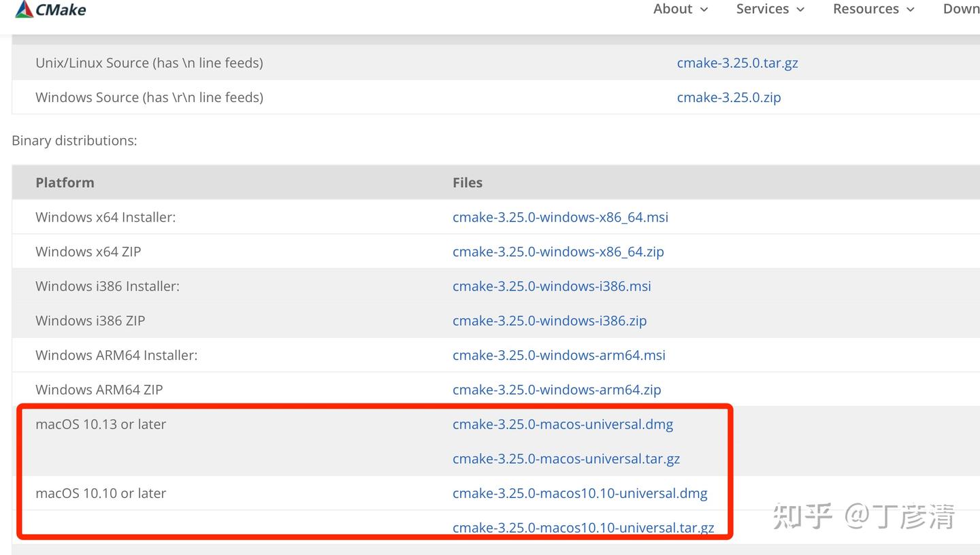Click the CMake logo icon
Image resolution: width=980 pixels, height=555 pixels.
(24, 9)
